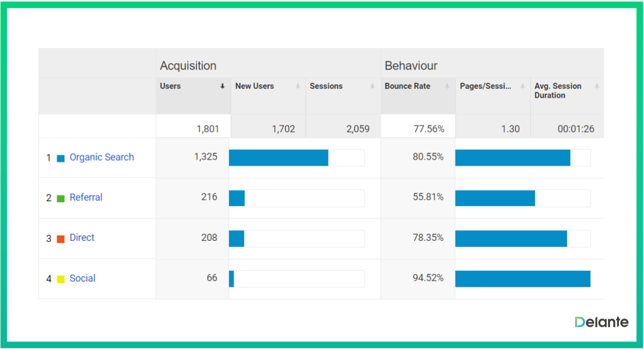Click the Social bounce rate bar
The height and width of the screenshot is (349, 644).
[x=523, y=278]
